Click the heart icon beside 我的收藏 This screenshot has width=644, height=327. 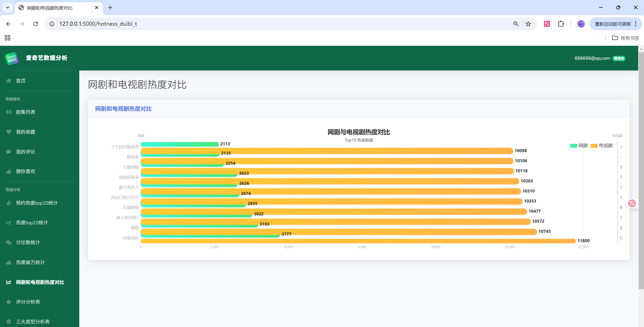[x=9, y=132]
